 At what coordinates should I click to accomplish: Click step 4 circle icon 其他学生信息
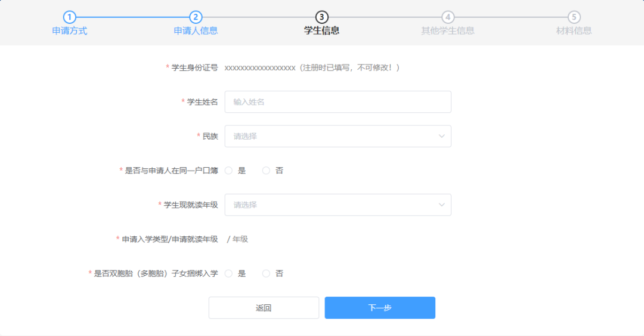coord(448,17)
